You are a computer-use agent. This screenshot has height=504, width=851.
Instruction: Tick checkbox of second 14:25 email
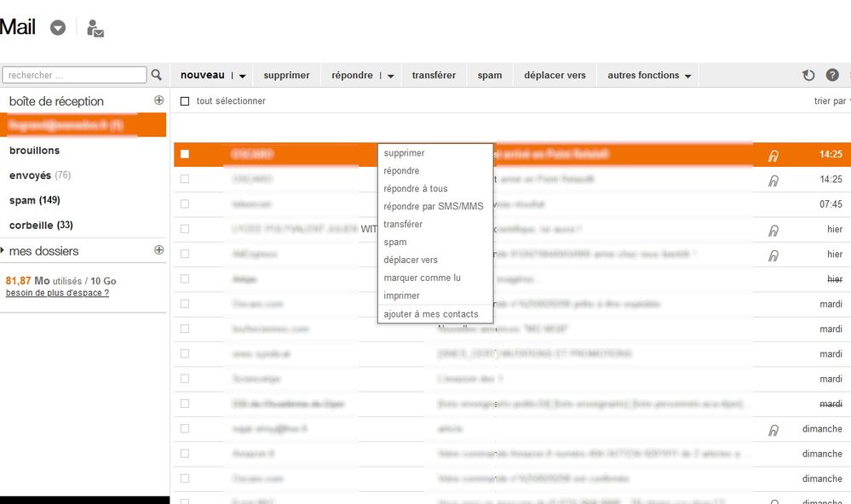(185, 179)
